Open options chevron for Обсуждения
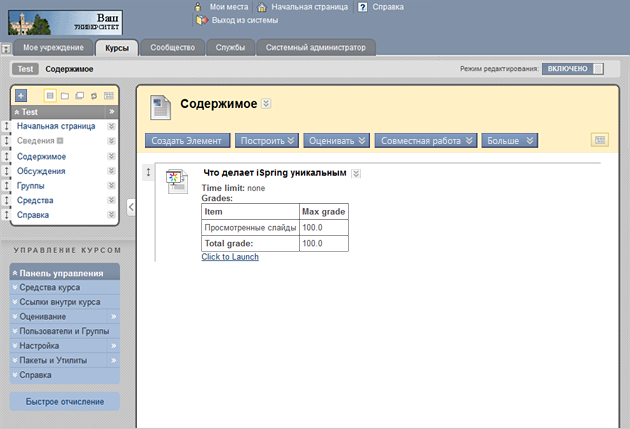 coord(111,171)
